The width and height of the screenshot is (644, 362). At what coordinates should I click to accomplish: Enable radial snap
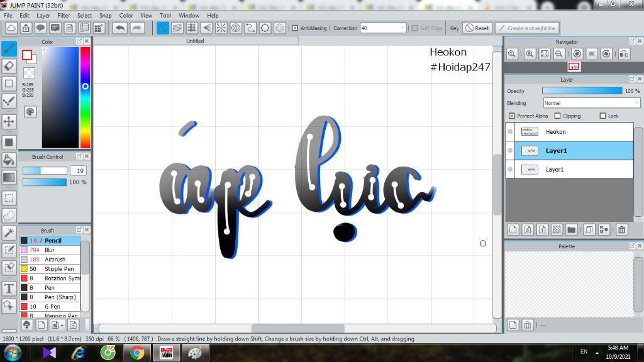click(x=221, y=28)
